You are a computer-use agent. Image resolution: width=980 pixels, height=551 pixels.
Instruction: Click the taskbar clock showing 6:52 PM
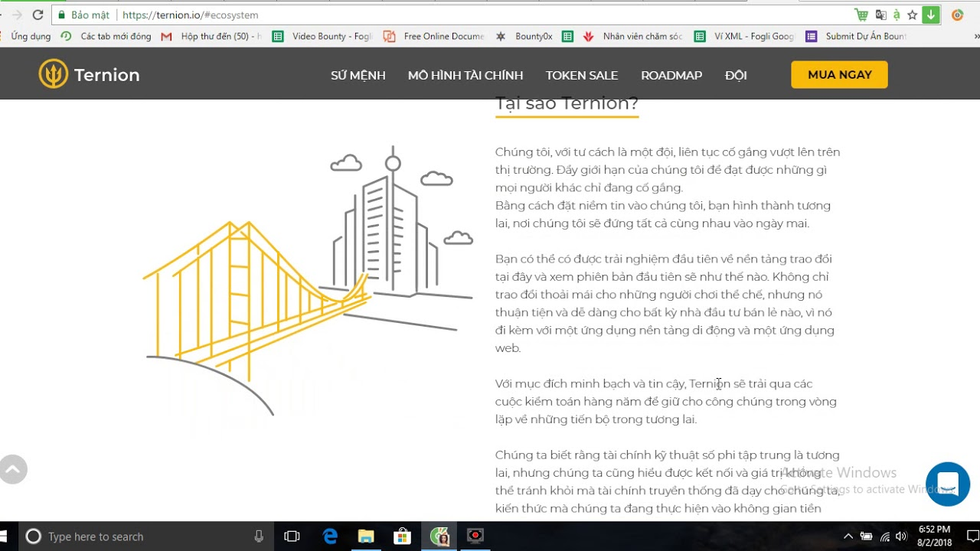pyautogui.click(x=934, y=536)
